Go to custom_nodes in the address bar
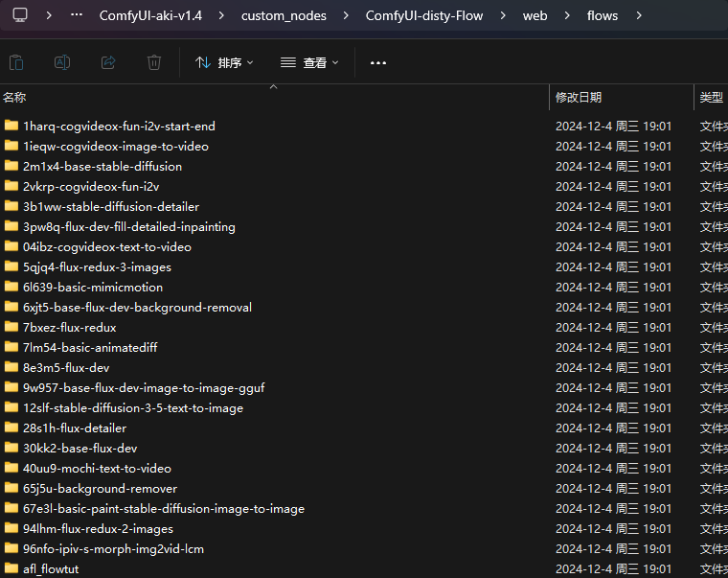728x578 pixels. 284,15
